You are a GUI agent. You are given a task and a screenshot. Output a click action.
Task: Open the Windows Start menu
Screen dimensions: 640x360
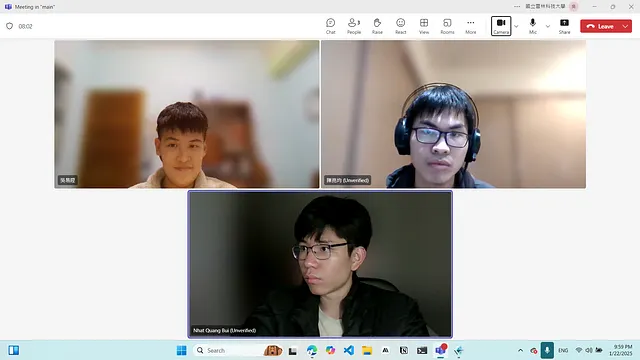coord(182,350)
